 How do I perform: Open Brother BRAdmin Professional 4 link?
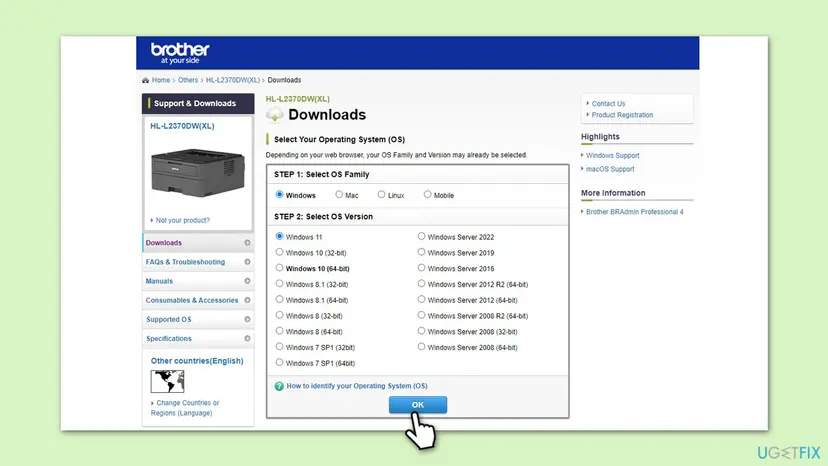click(x=634, y=212)
